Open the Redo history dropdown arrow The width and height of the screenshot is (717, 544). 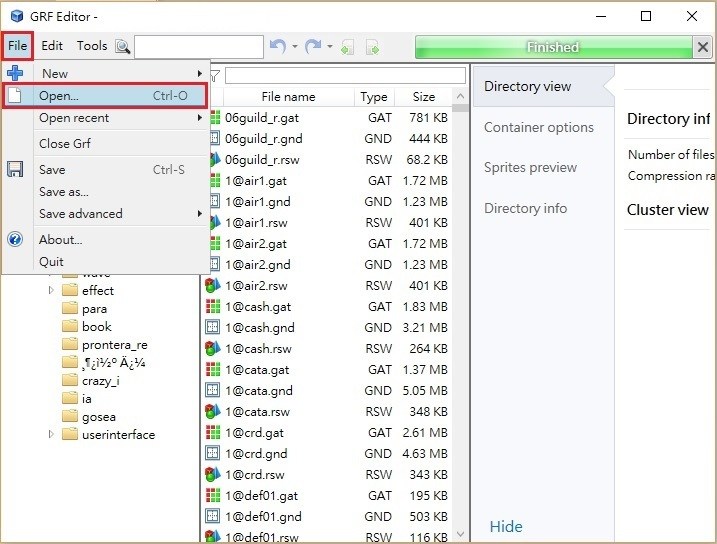330,46
